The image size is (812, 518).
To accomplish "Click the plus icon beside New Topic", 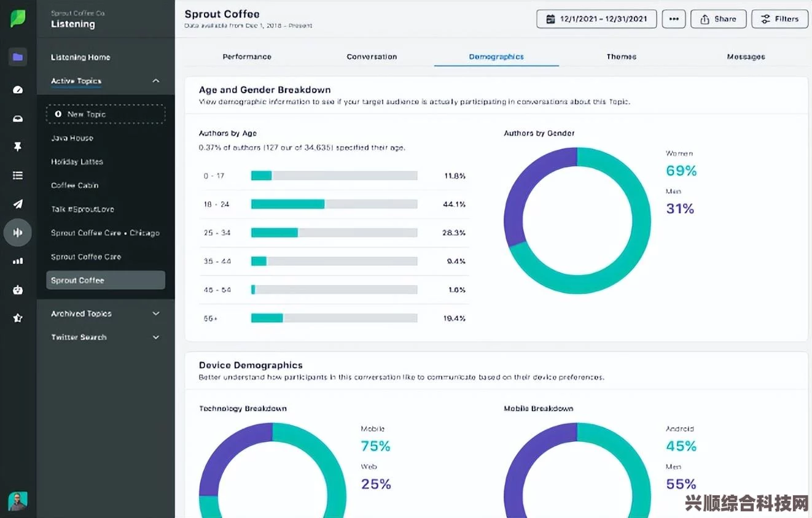I will pyautogui.click(x=58, y=114).
